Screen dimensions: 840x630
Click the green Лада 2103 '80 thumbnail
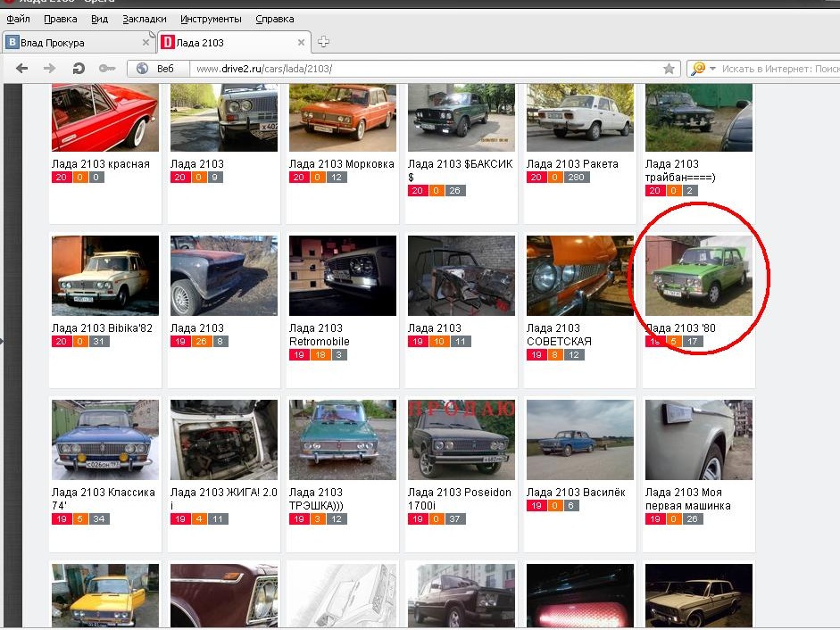tap(699, 276)
